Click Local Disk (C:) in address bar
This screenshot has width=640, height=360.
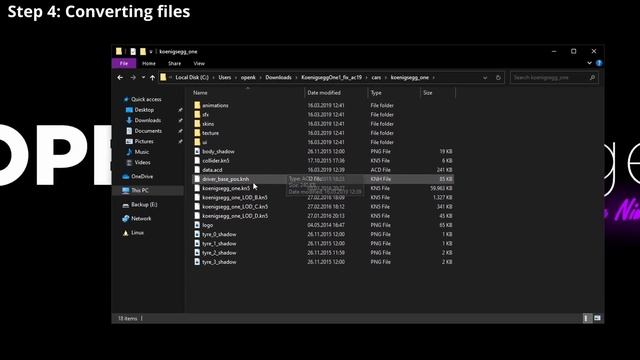(x=192, y=78)
